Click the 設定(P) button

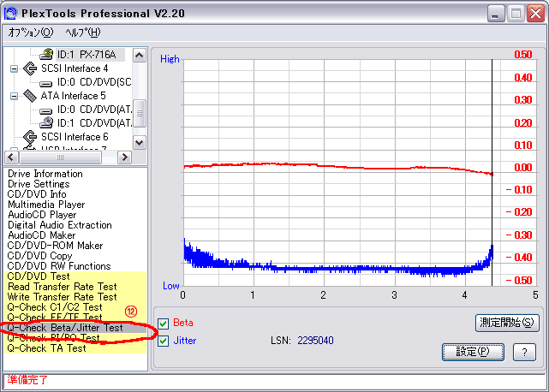click(x=473, y=352)
